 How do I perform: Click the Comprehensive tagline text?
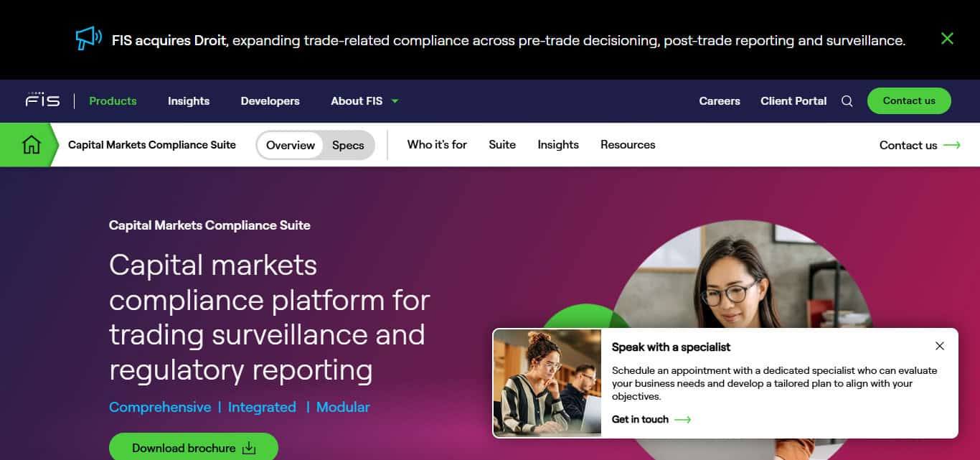tap(160, 407)
